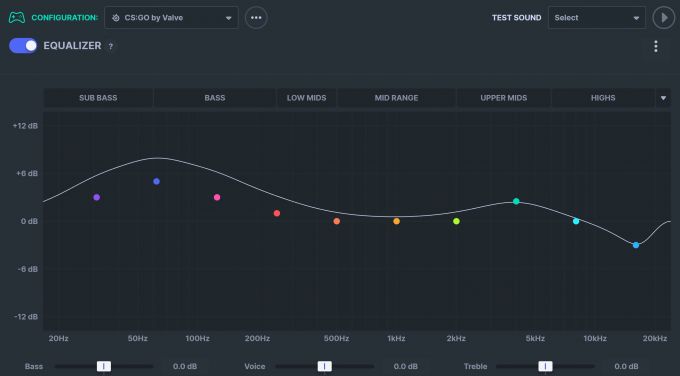Select the pink EQ point near 100Hz
The width and height of the screenshot is (680, 376).
pyautogui.click(x=217, y=197)
